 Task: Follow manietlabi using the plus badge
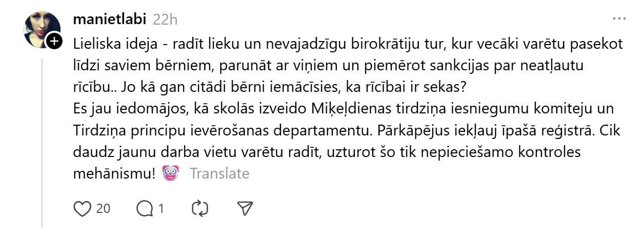(55, 43)
